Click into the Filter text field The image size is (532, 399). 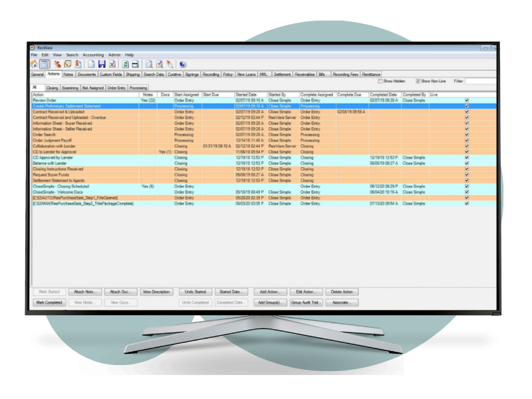point(480,81)
